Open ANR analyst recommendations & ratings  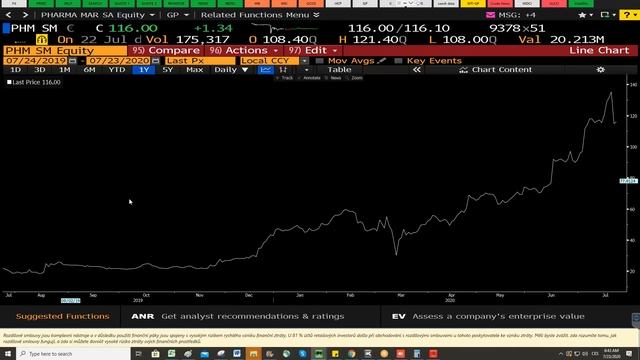coord(238,316)
